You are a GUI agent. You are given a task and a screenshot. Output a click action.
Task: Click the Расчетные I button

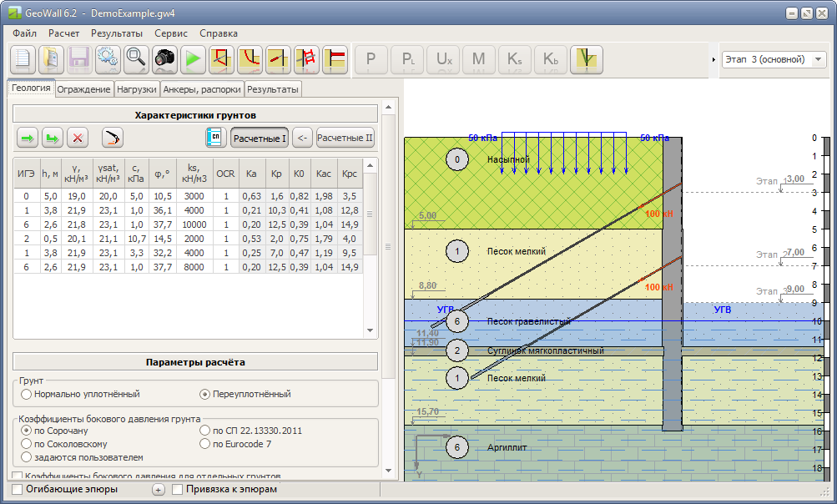260,138
